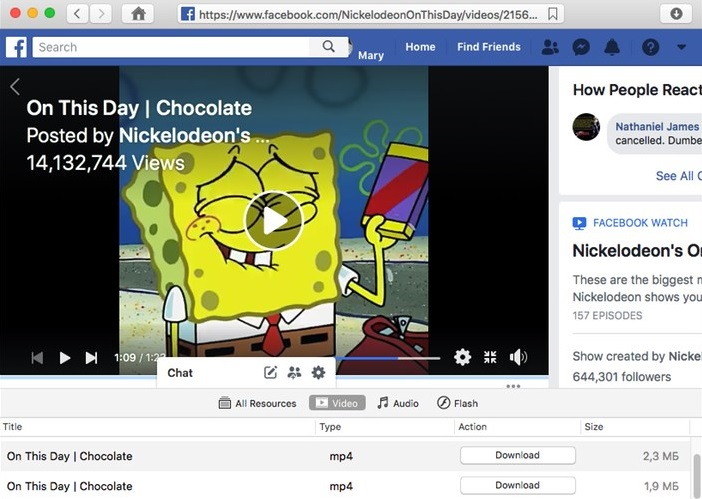
Task: Open Facebook notifications bell
Action: pos(613,47)
